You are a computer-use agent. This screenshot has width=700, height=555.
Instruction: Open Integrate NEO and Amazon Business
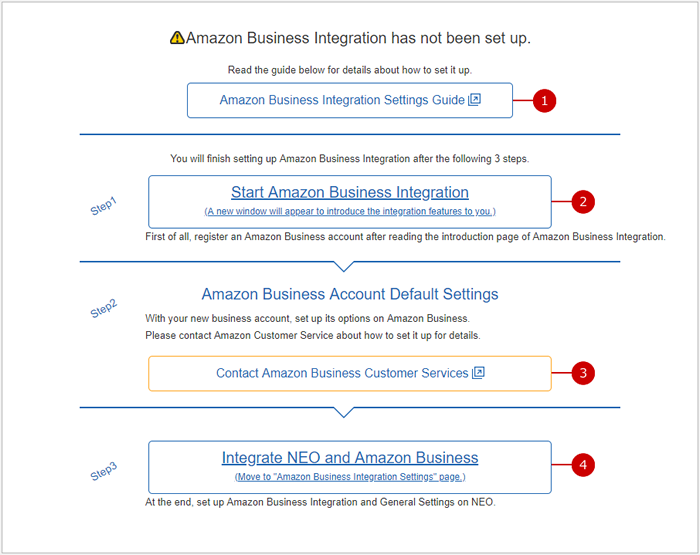(349, 458)
